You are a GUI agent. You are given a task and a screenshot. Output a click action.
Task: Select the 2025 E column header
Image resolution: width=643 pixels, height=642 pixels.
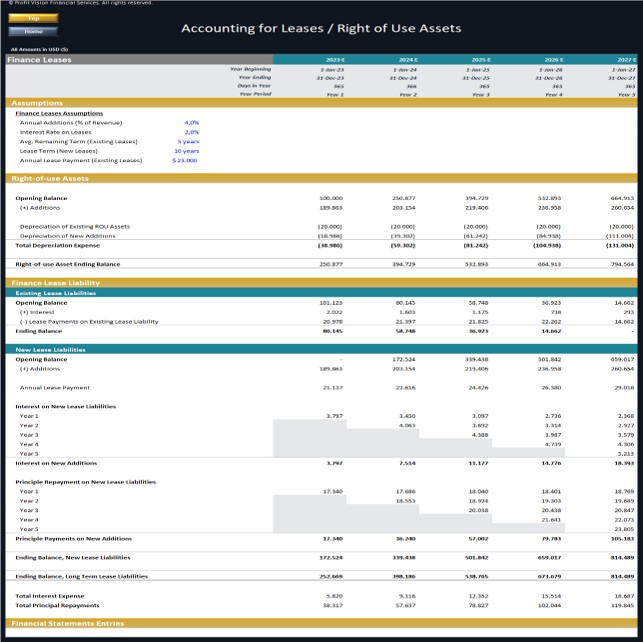(x=481, y=60)
